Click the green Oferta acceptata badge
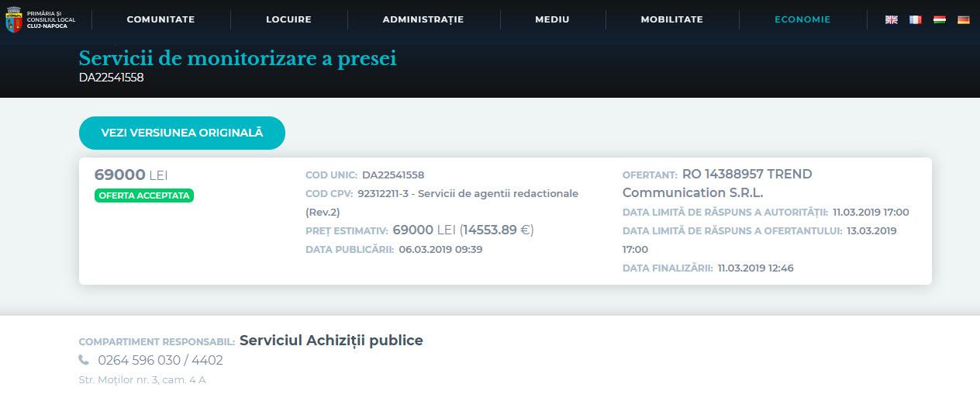This screenshot has height=398, width=980. tap(143, 196)
